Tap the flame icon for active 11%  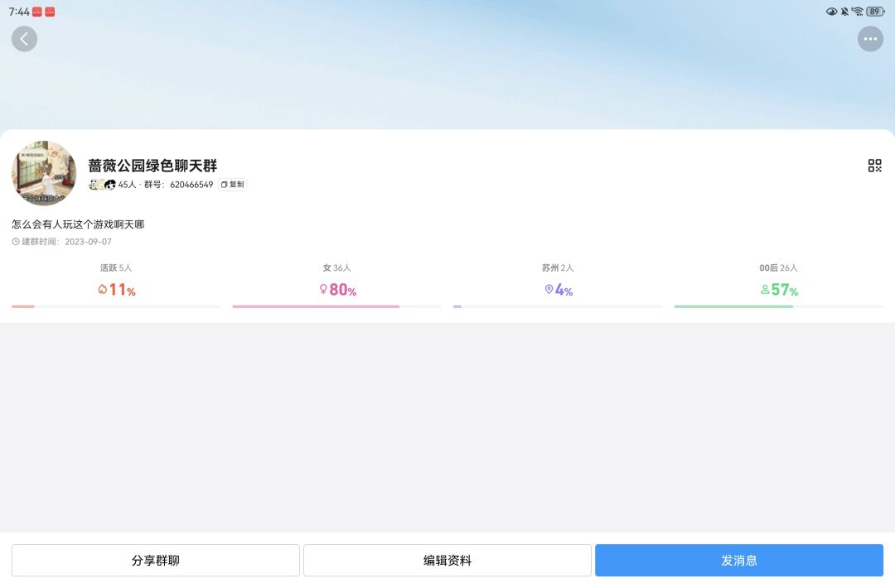102,290
